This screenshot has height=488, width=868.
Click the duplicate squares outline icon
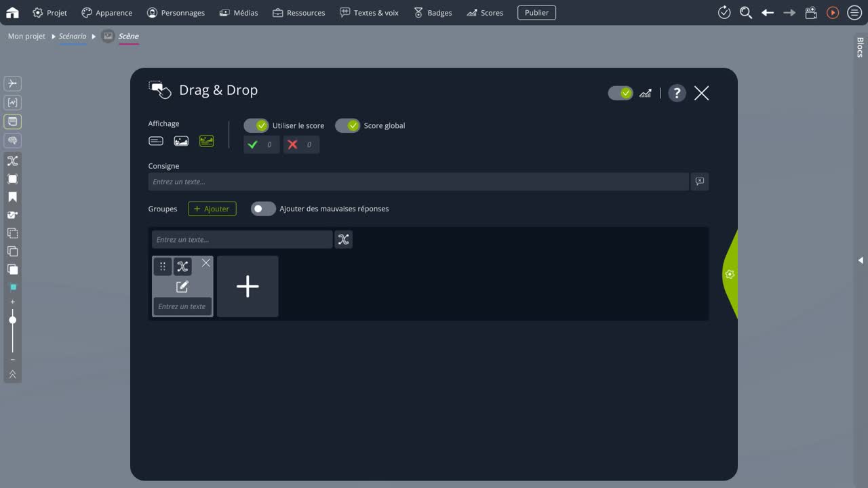(x=12, y=251)
